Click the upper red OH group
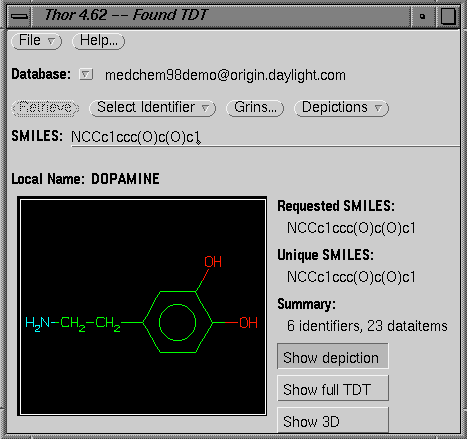The width and height of the screenshot is (467, 439). 213,262
